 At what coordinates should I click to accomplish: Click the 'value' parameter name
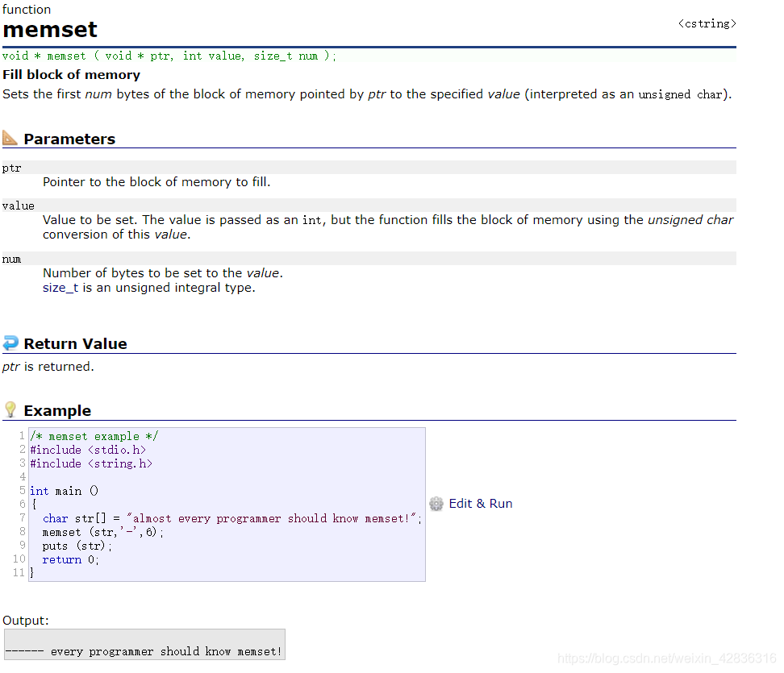[18, 206]
